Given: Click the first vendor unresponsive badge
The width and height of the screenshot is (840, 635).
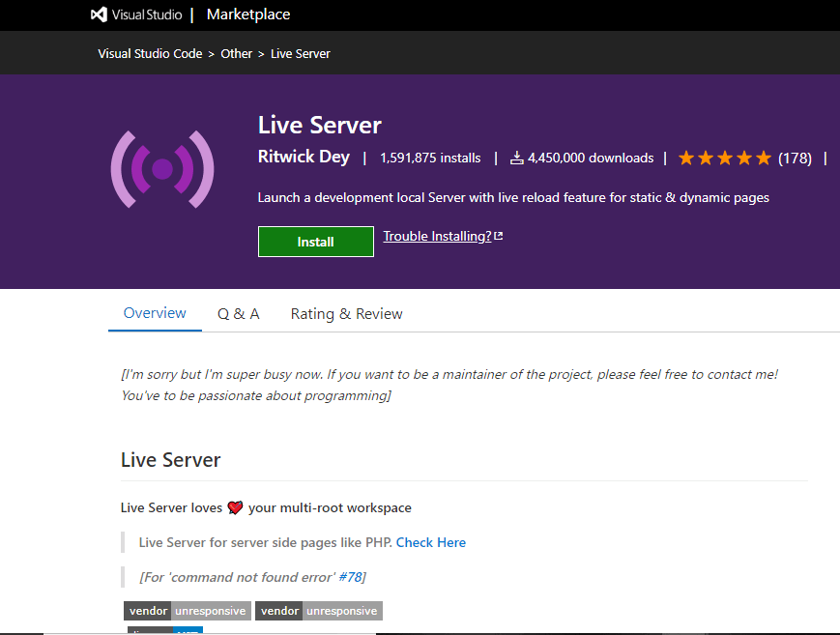Looking at the screenshot, I should click(x=188, y=611).
